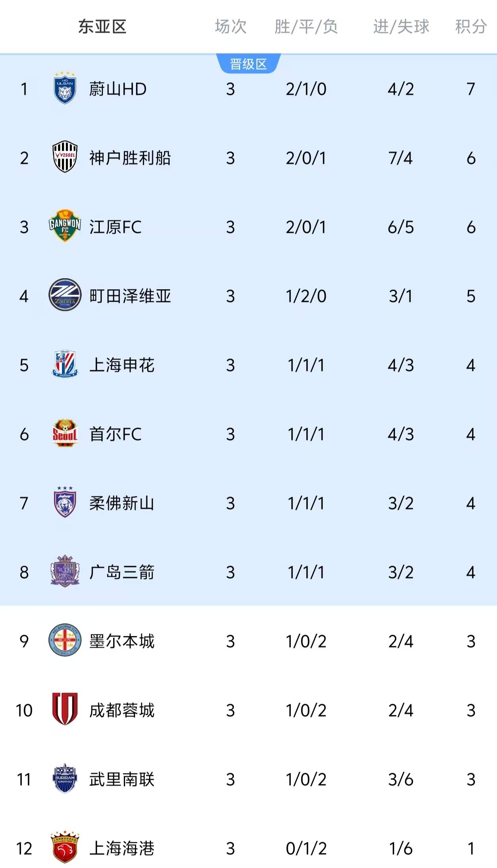Open 町田泽维亚 Zelvia club crest
The height and width of the screenshot is (868, 497).
pos(64,296)
